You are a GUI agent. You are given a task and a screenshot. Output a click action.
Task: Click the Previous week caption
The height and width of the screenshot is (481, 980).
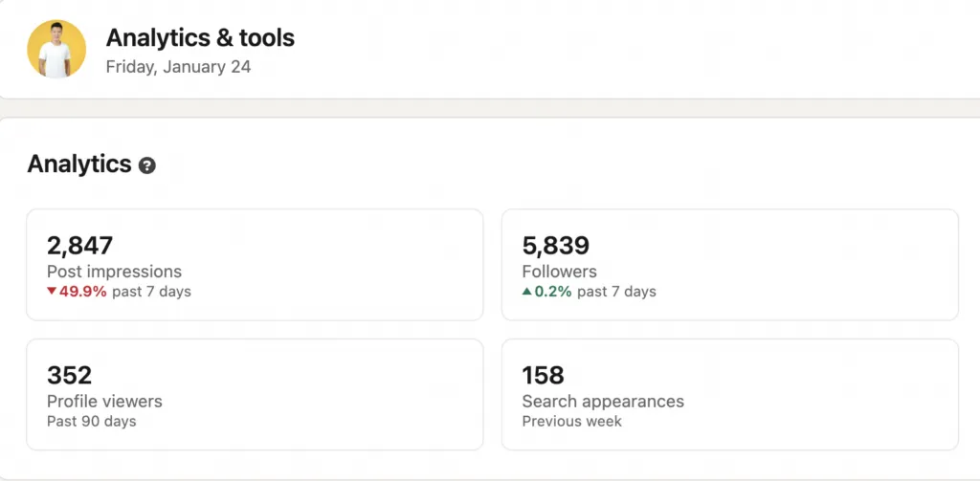click(x=571, y=422)
